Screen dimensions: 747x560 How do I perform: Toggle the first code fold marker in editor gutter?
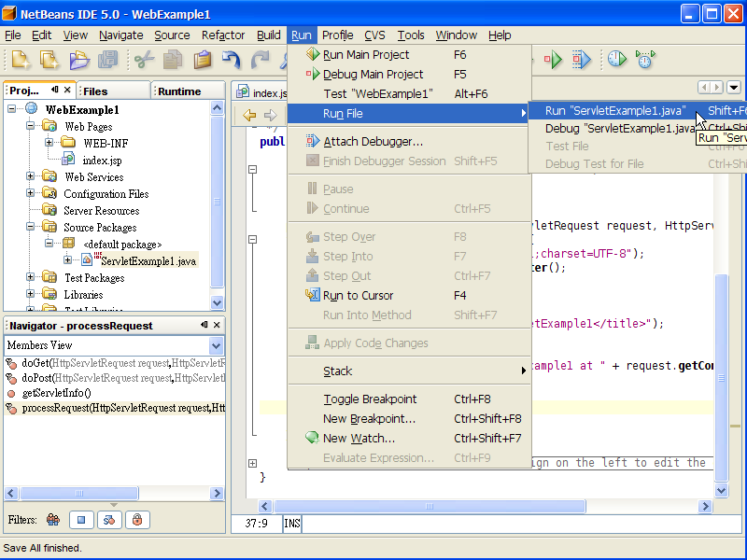[x=253, y=170]
